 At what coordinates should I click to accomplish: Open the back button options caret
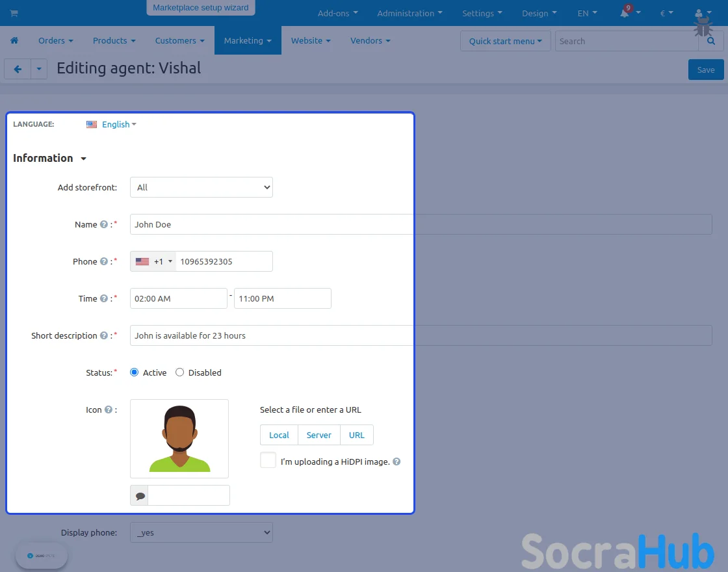pyautogui.click(x=39, y=69)
